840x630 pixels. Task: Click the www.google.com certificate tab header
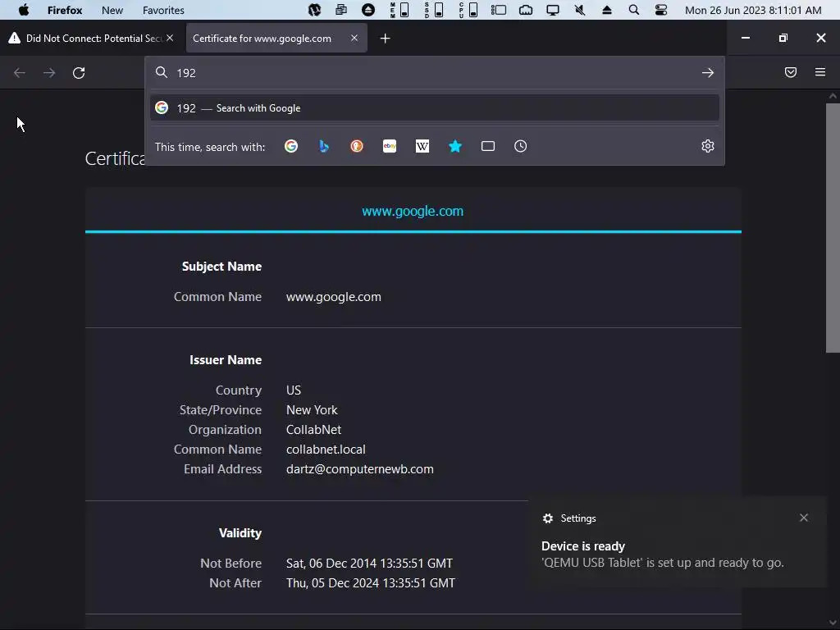[413, 211]
